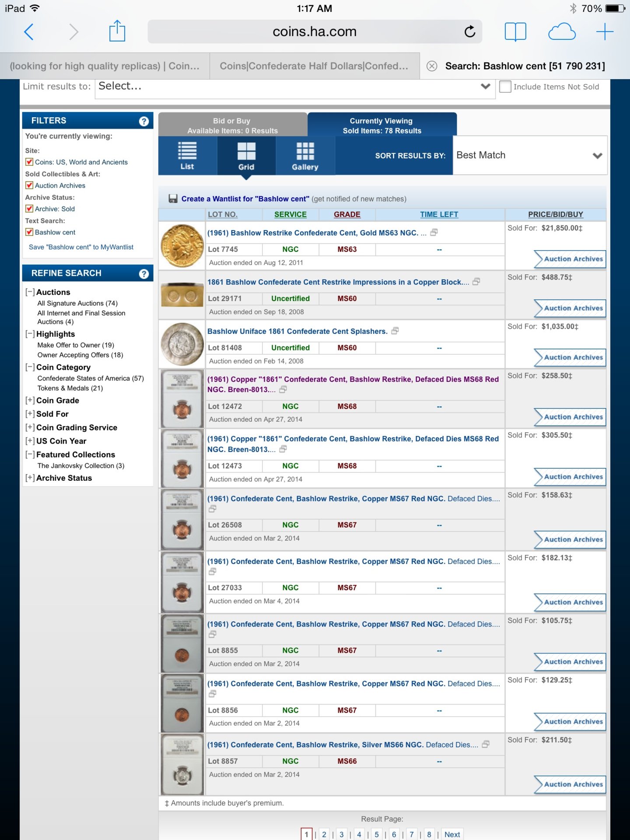Uncheck the Bashlow cent text filter

point(29,232)
